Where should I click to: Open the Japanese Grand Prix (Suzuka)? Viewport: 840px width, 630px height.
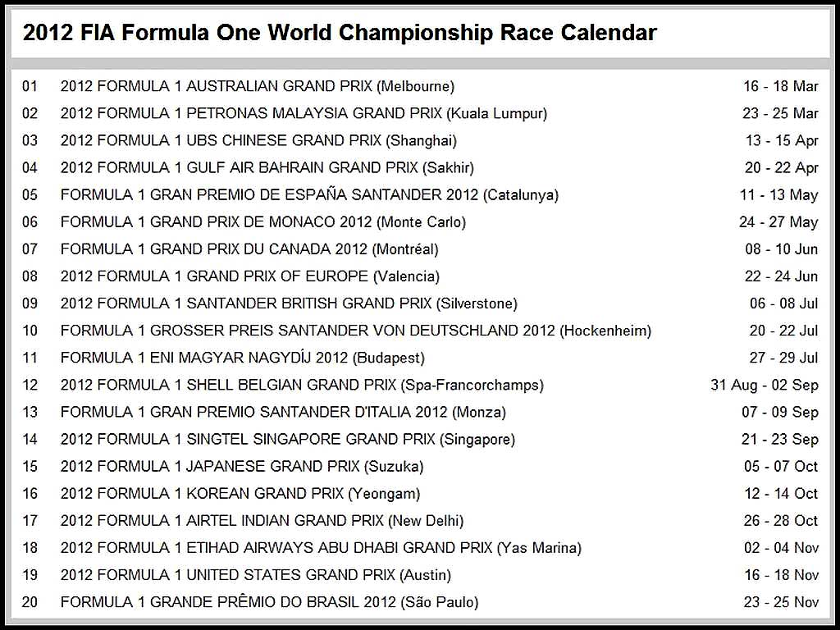click(x=242, y=467)
